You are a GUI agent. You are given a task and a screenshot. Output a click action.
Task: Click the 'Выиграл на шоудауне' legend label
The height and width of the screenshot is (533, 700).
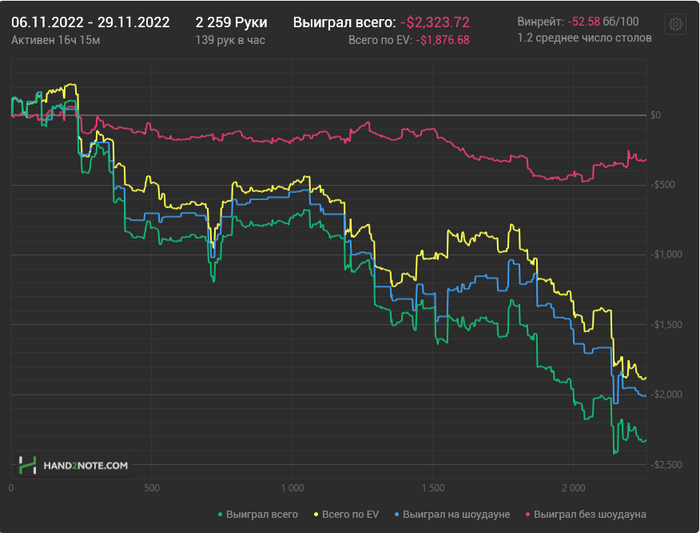456,514
